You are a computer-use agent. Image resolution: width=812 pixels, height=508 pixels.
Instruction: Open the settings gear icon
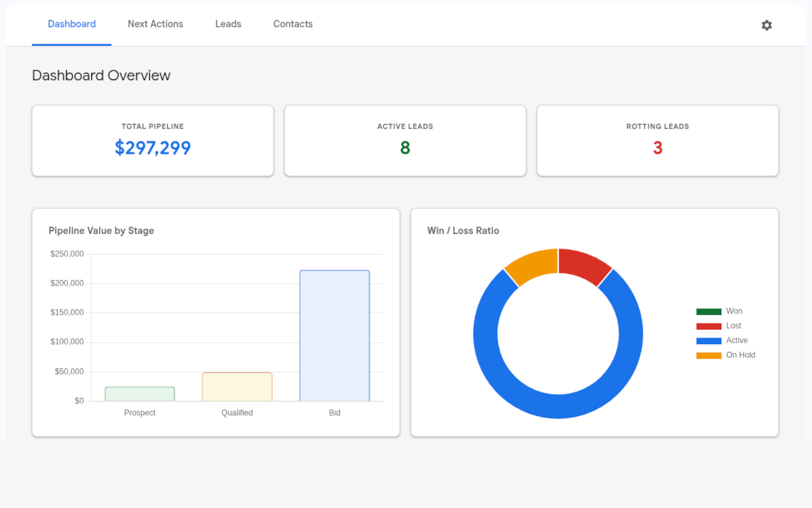click(767, 25)
